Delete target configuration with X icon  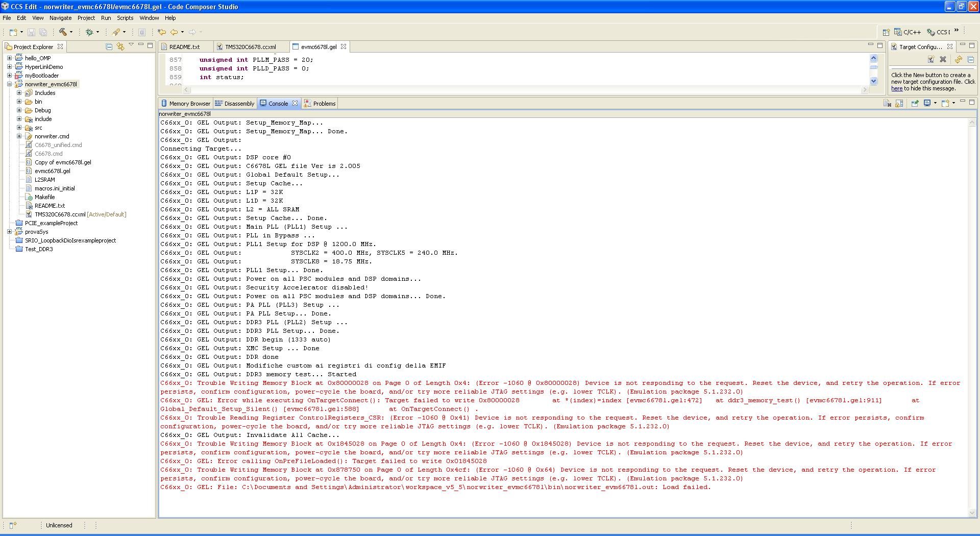tap(943, 59)
